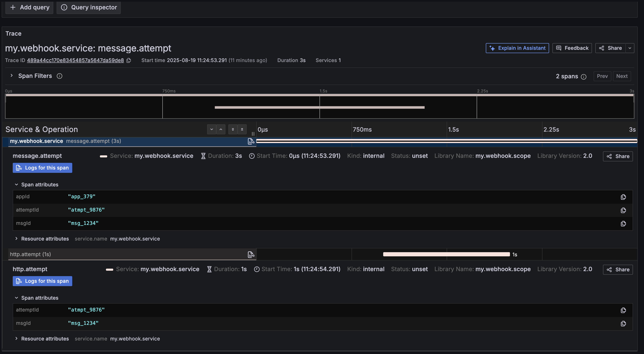
Task: Copy the msgId "msg_1234" value
Action: (x=623, y=224)
